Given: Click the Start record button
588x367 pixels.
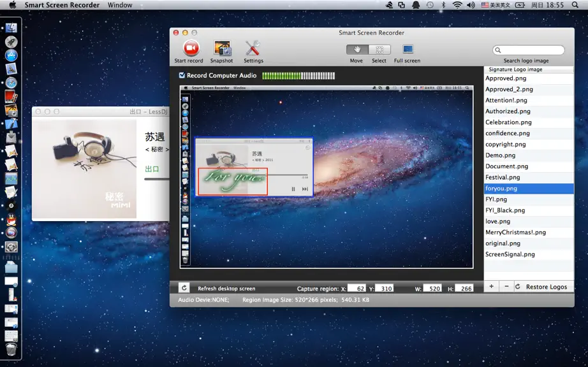Looking at the screenshot, I should click(191, 48).
